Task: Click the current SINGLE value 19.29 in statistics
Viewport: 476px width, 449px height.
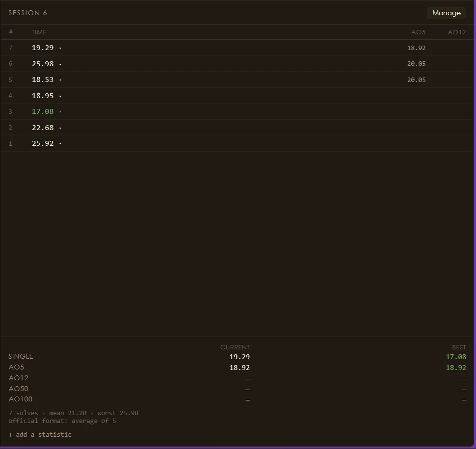Action: 239,357
